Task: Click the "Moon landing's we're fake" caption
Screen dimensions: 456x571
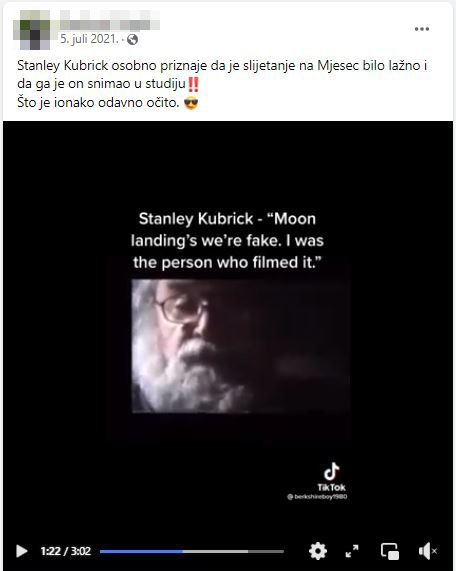Action: click(227, 240)
